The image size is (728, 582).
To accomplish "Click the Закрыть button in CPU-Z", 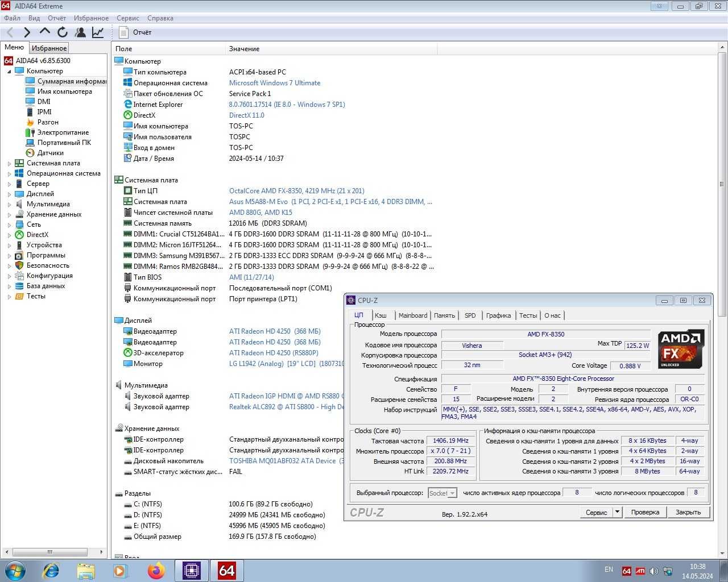I will pyautogui.click(x=688, y=512).
